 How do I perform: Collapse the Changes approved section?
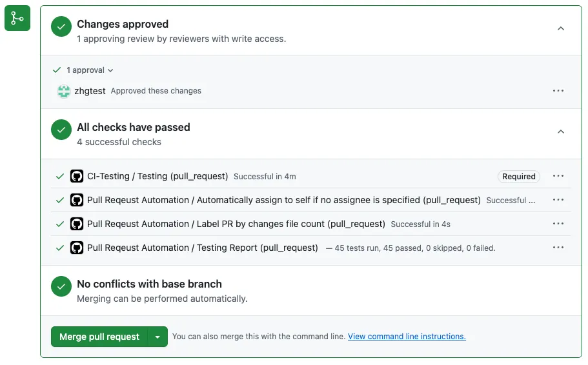560,28
